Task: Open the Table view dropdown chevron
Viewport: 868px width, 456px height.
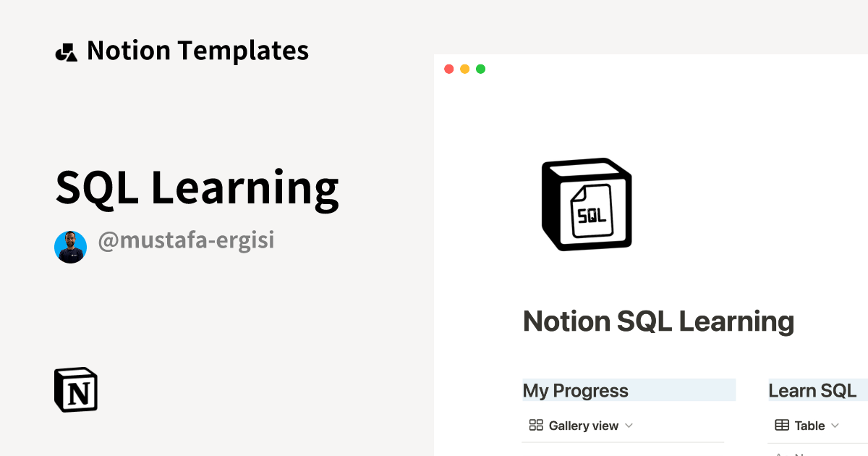Action: point(835,426)
